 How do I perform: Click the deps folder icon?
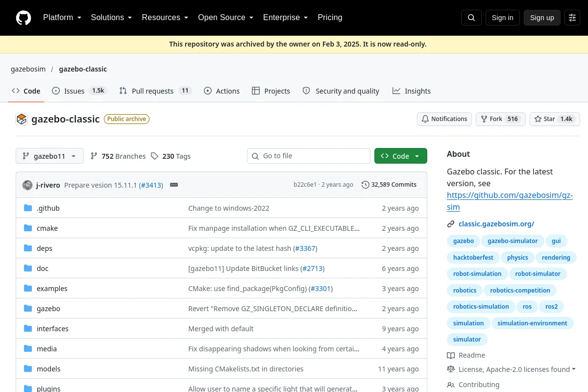pos(28,248)
